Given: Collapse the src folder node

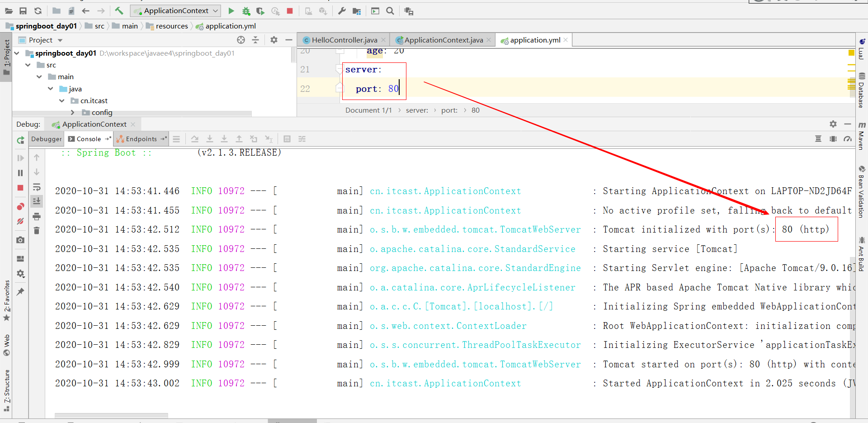Looking at the screenshot, I should 28,65.
